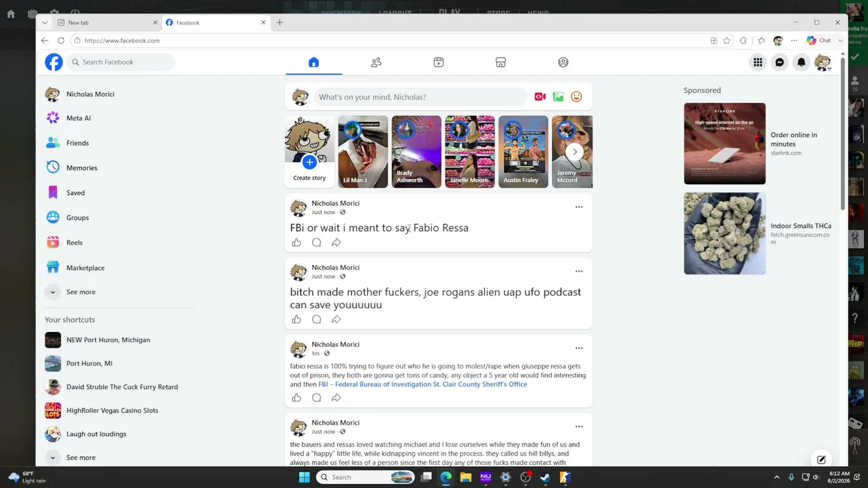Open the notifications bell

click(x=802, y=62)
